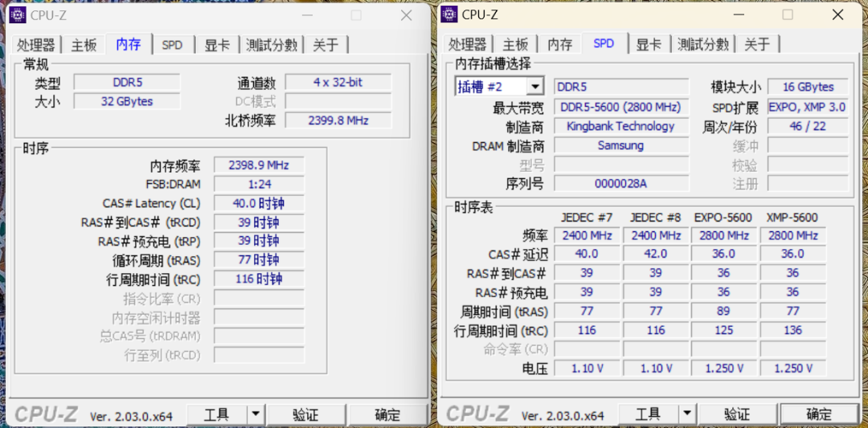The image size is (868, 428).
Task: Click the XMP-5600 column header
Action: click(x=792, y=218)
